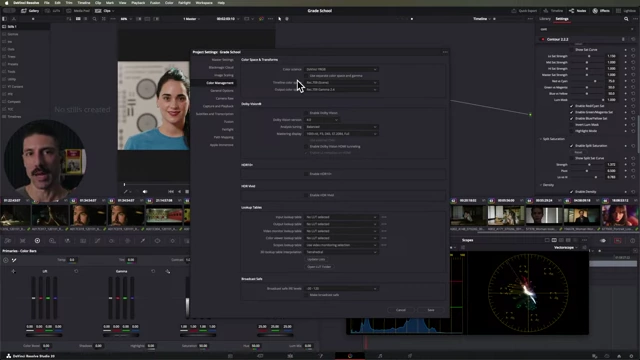
Task: Click Cancel in Project Settings
Action: [x=401, y=310]
